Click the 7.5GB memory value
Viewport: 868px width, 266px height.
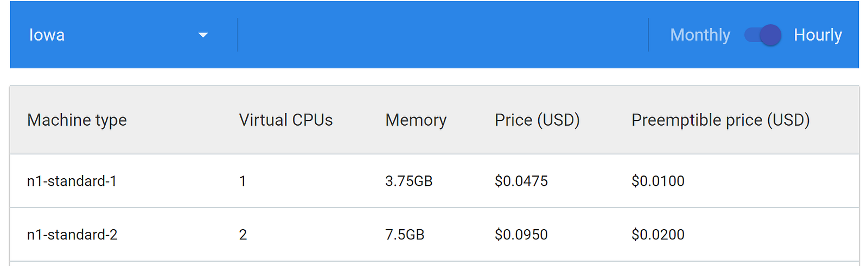click(x=405, y=235)
